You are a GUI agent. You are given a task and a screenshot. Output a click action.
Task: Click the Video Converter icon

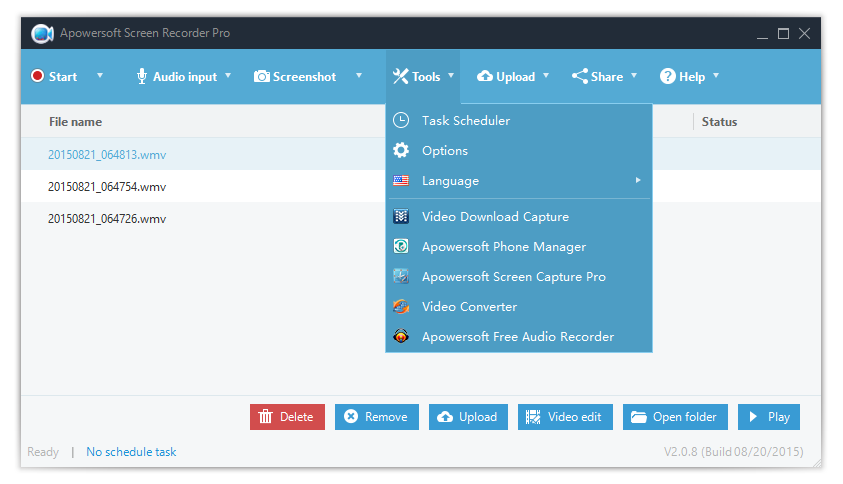[401, 307]
